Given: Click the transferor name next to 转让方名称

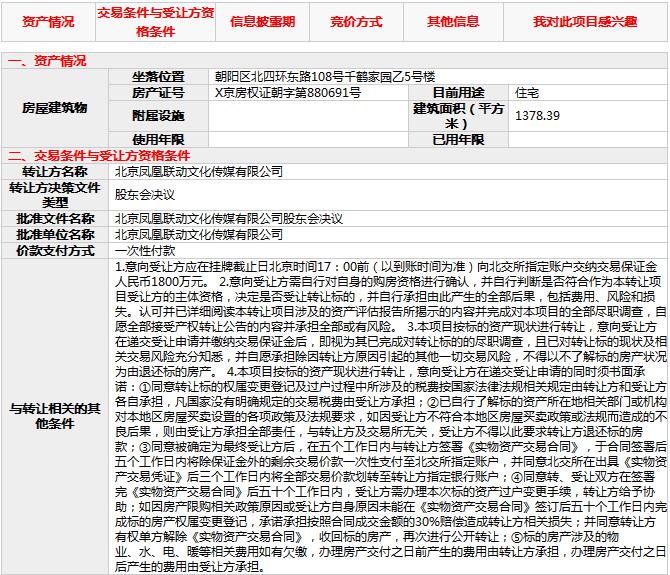Looking at the screenshot, I should (x=198, y=171).
